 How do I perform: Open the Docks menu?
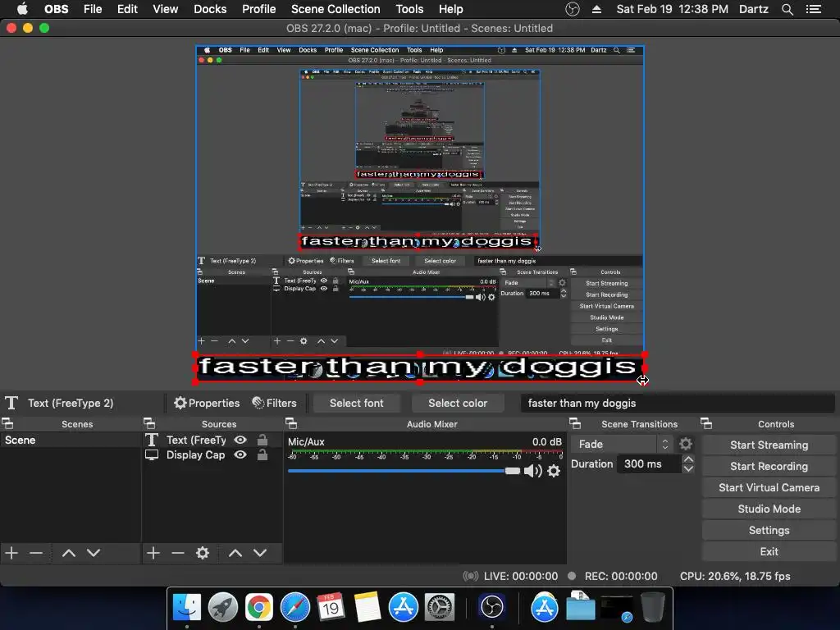coord(210,9)
